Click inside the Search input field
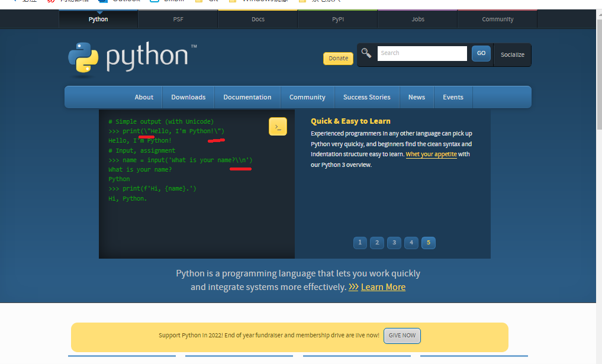 (x=422, y=53)
